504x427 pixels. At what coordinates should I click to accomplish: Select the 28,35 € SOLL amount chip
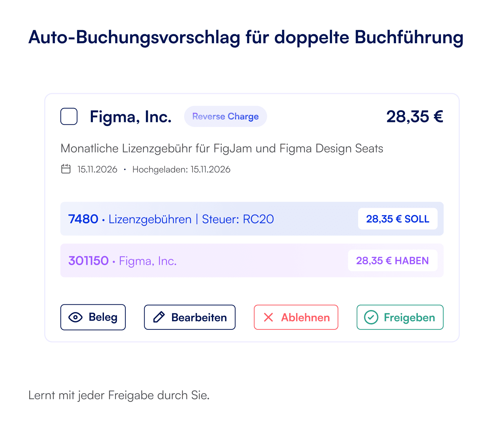click(398, 219)
